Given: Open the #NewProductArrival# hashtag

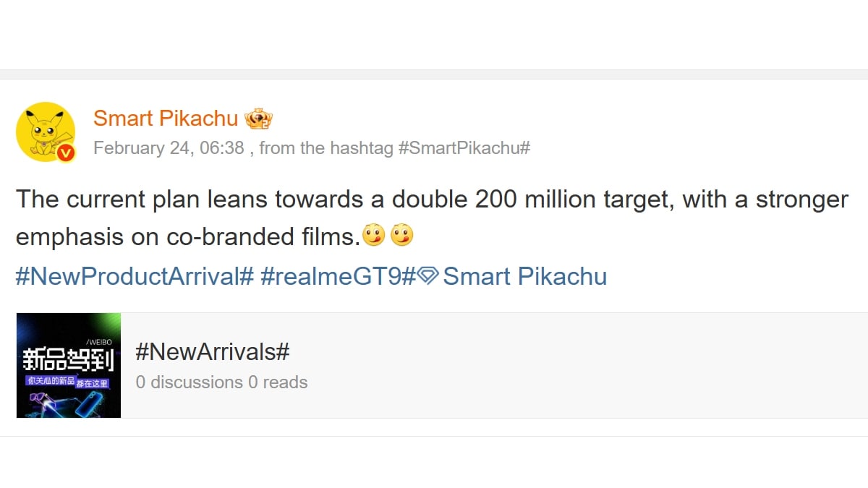Looking at the screenshot, I should coord(135,276).
